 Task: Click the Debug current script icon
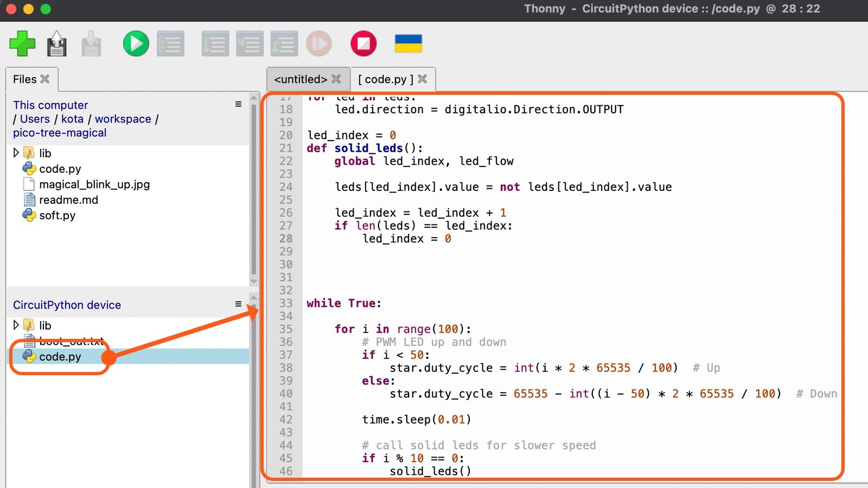(x=170, y=44)
